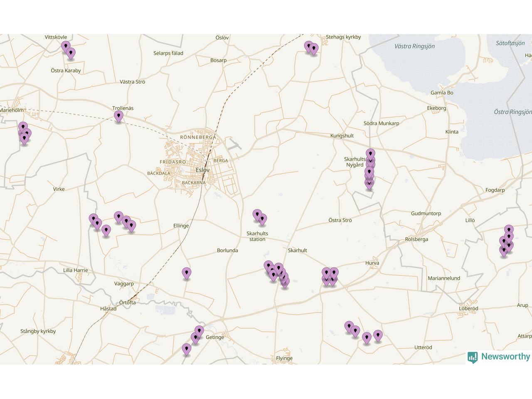Click the Virke place label
The width and height of the screenshot is (532, 399).
[59, 189]
